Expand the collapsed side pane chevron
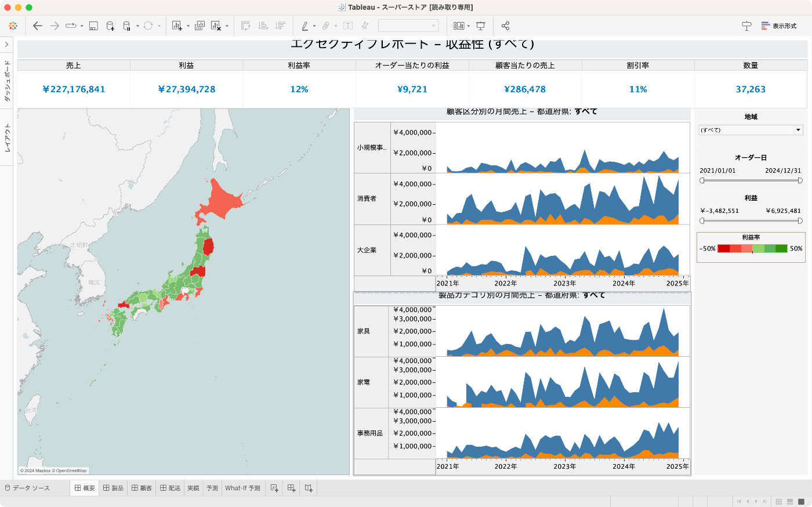This screenshot has width=812, height=507. [x=6, y=44]
